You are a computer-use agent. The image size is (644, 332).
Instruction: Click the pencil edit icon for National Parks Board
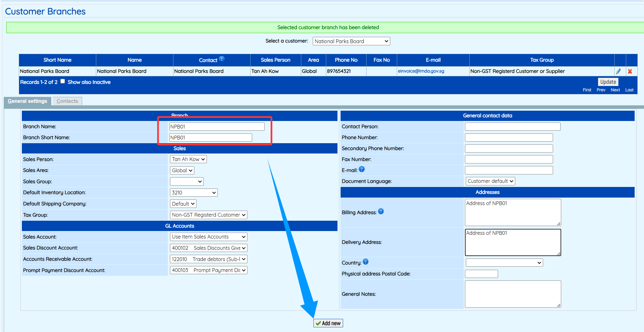(618, 71)
